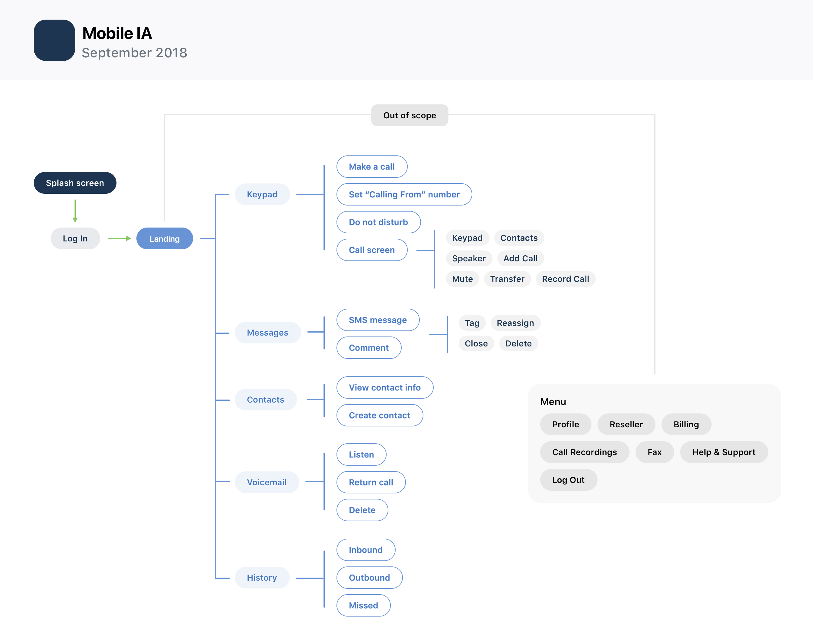This screenshot has height=644, width=813.
Task: Click the dark blue app logo square
Action: [54, 40]
